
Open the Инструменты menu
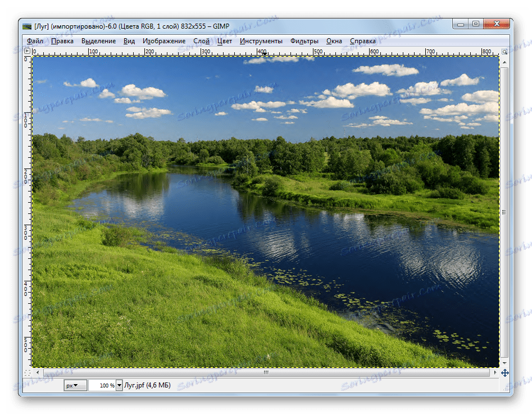pyautogui.click(x=261, y=41)
